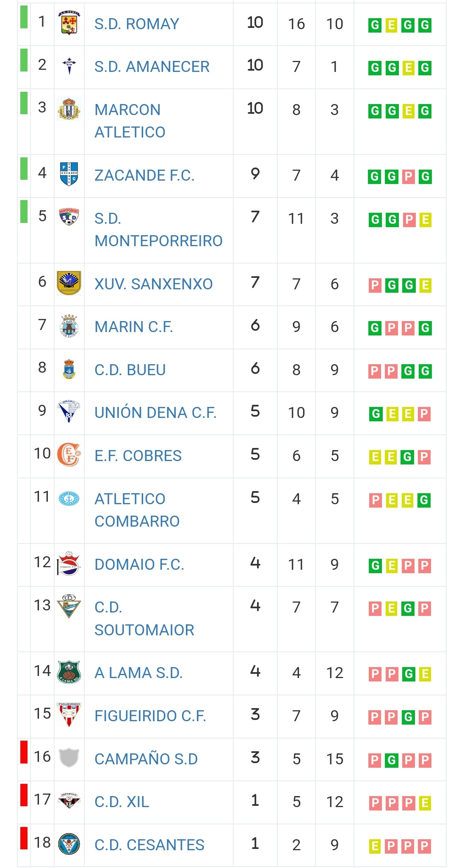
Task: Click C.D. Cesantes' yellow E result badge
Action: [375, 846]
